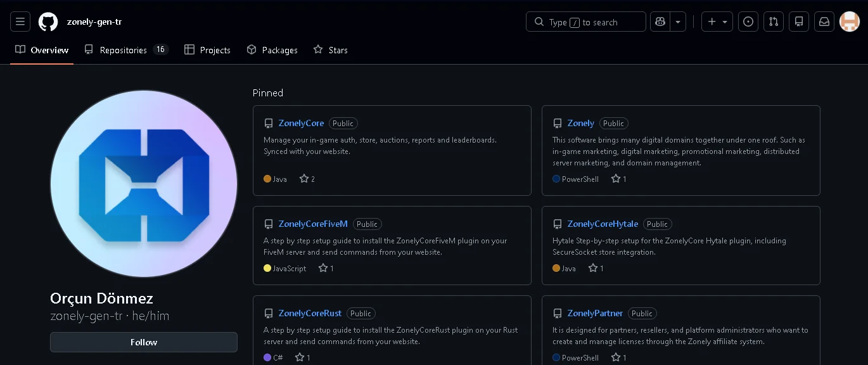View stargazers of the ZonelyCoreRust repository

click(303, 358)
